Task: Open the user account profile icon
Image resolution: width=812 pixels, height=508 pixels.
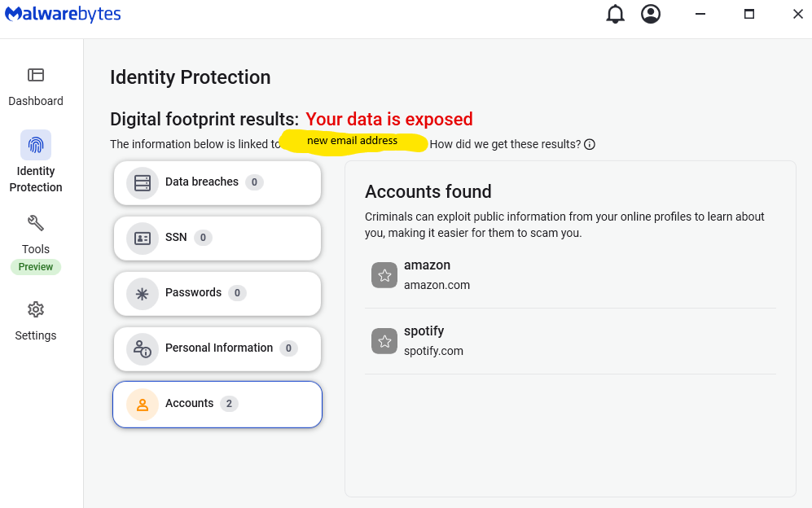Action: tap(651, 14)
